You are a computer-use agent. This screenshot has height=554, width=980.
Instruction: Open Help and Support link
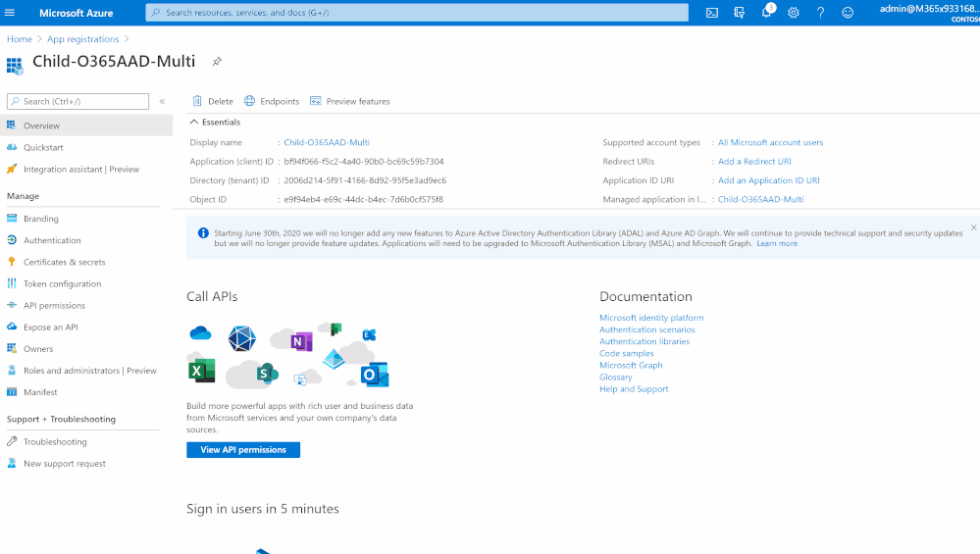(634, 389)
